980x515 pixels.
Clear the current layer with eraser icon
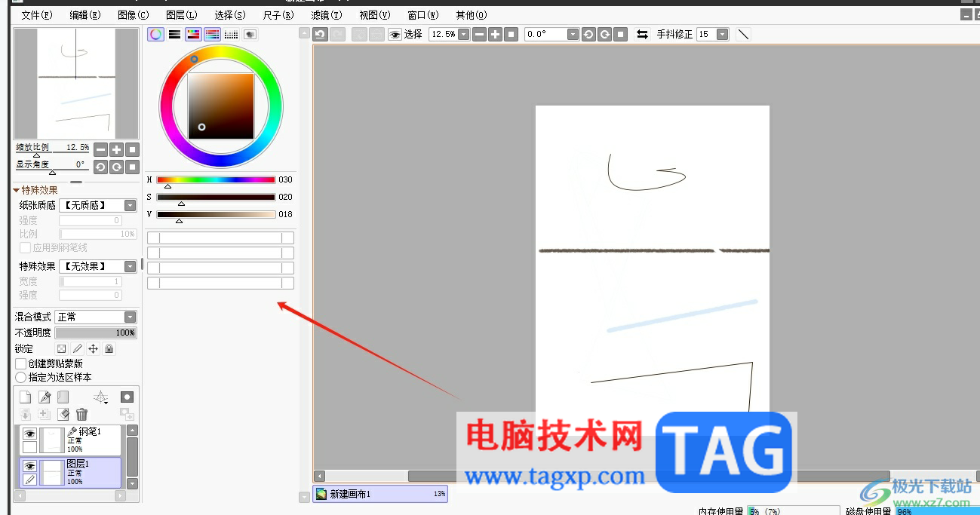pos(63,414)
